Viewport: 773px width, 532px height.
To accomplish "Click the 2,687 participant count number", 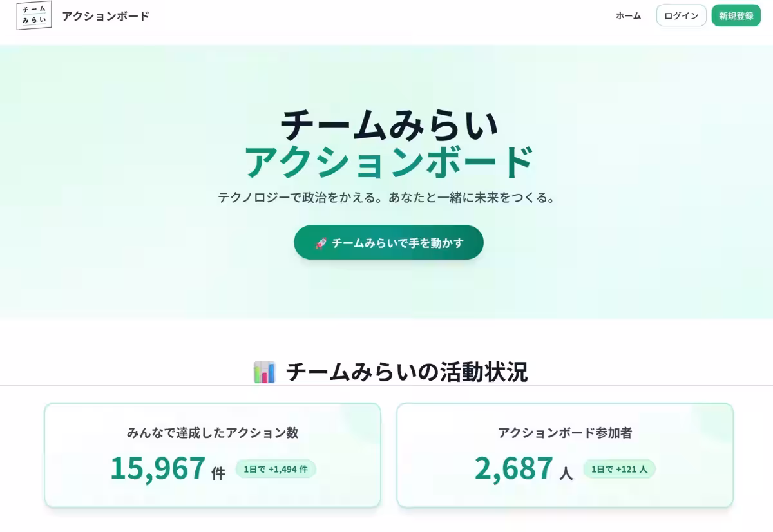I will [x=514, y=468].
